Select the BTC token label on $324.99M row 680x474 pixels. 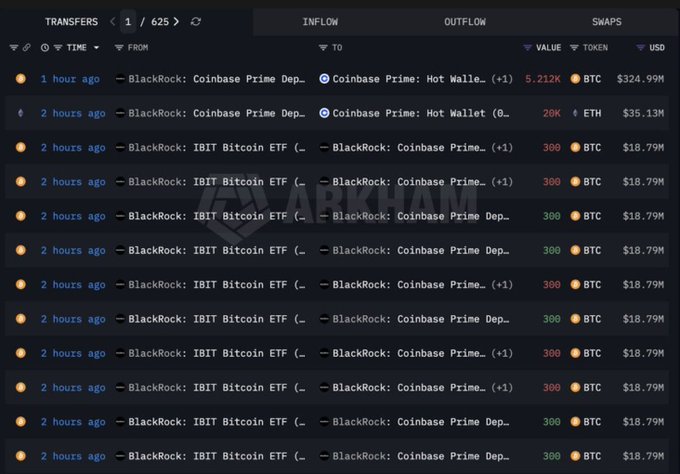592,79
